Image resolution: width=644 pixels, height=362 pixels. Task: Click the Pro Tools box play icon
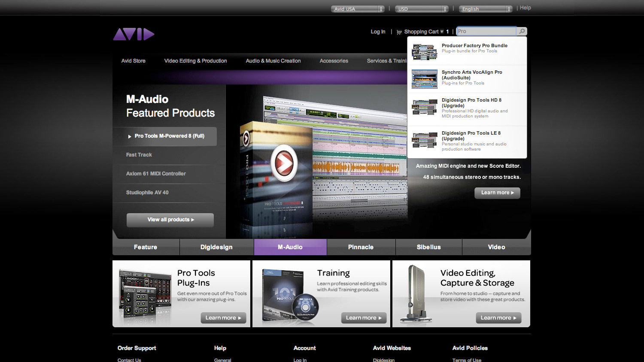pos(284,163)
